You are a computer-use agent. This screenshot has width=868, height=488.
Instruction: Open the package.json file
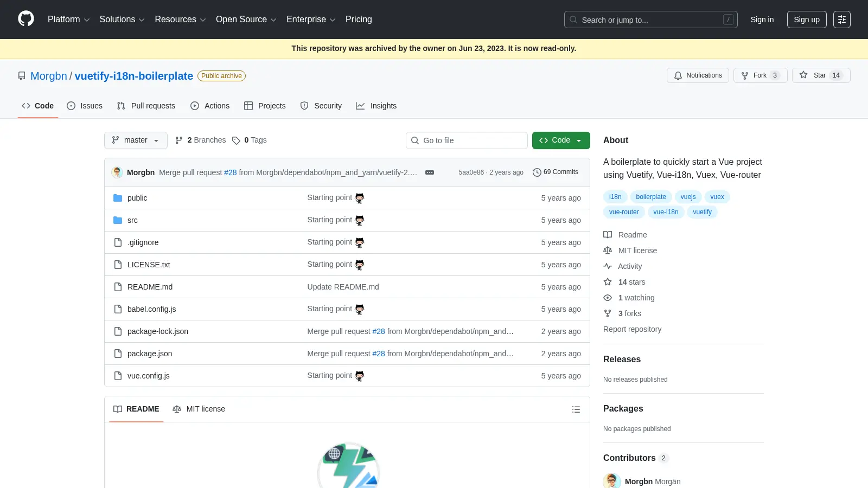[150, 354]
